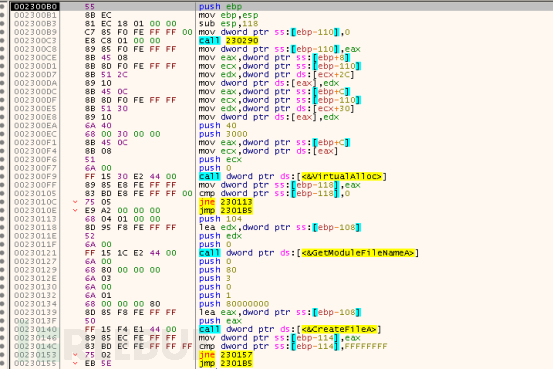The image size is (554, 369).
Task: Select the jne 230113 instruction
Action: pyautogui.click(x=225, y=201)
